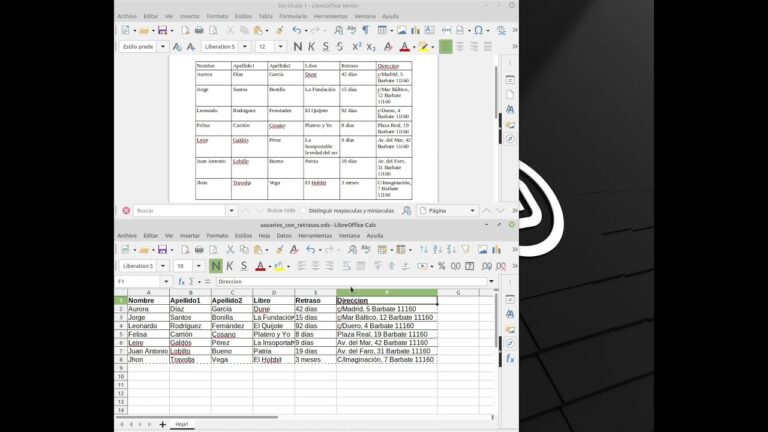Click Insert Text Box icon in Writer

(430, 30)
